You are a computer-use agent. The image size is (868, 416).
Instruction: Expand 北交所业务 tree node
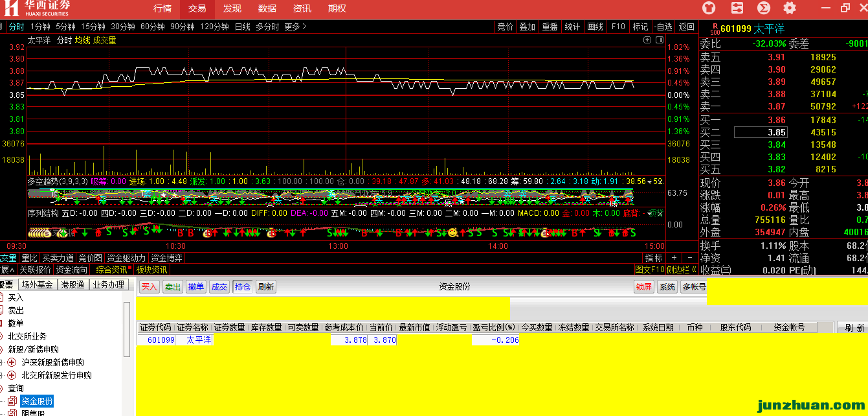pyautogui.click(x=2, y=336)
